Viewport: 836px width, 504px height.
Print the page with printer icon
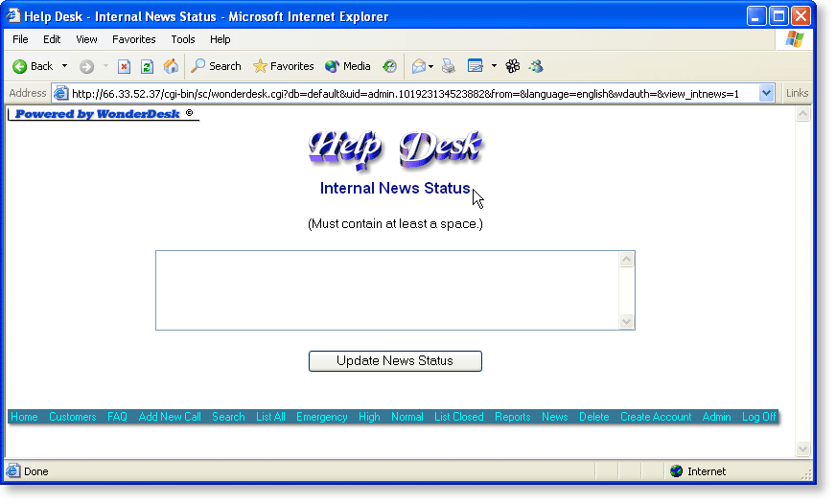(x=449, y=67)
